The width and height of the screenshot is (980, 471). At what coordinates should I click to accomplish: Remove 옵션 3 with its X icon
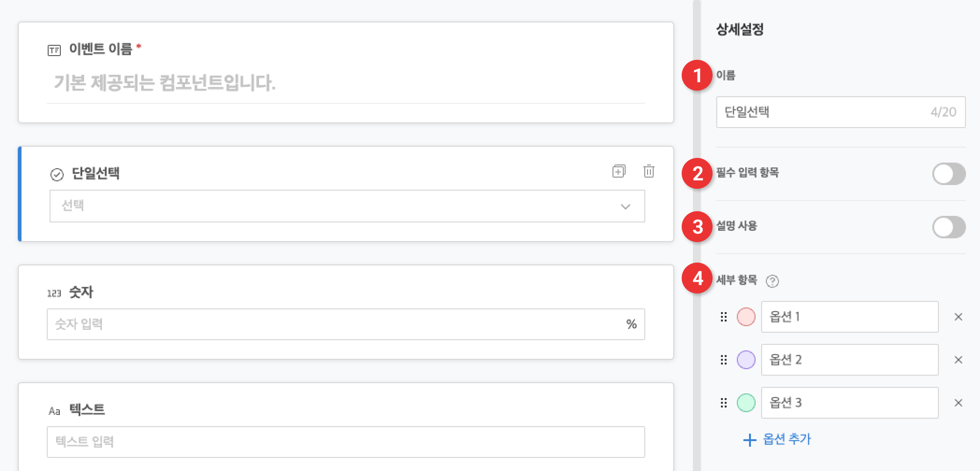click(x=958, y=403)
